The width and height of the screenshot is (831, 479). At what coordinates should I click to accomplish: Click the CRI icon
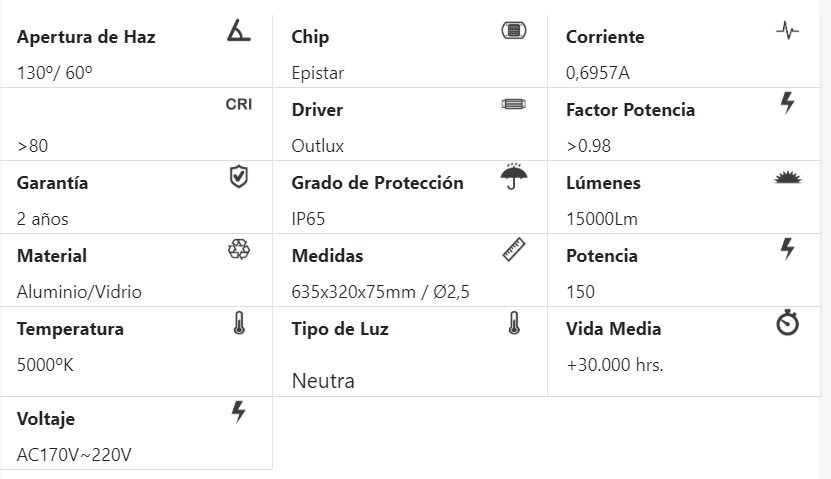coord(239,103)
